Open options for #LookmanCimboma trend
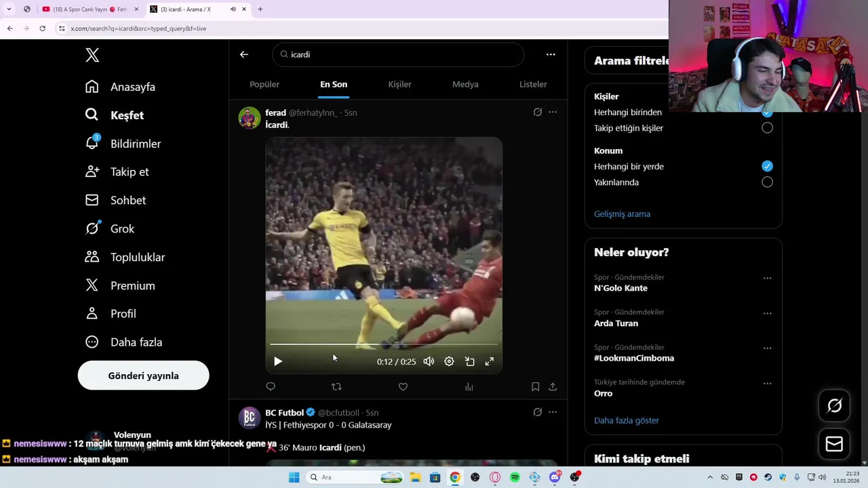The width and height of the screenshot is (868, 488). (x=767, y=348)
